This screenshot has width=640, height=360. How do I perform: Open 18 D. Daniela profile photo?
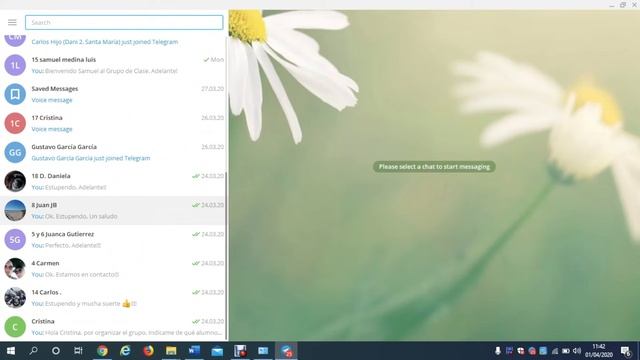click(x=15, y=181)
